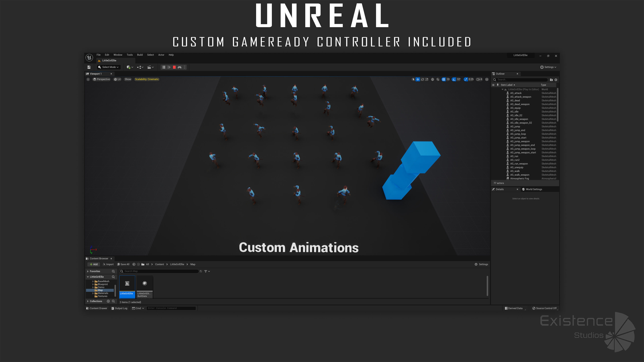Select the scale transform tool

click(427, 79)
